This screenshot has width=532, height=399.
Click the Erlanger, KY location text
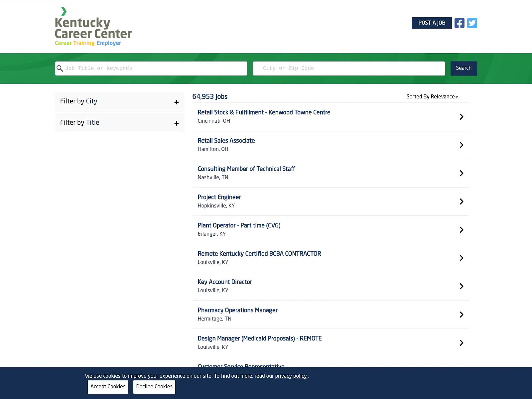(x=211, y=234)
